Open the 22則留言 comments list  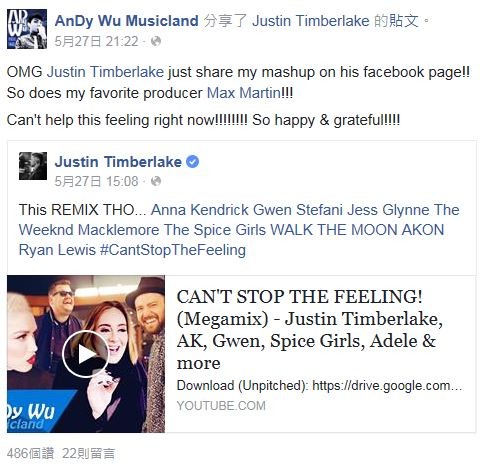pyautogui.click(x=89, y=453)
